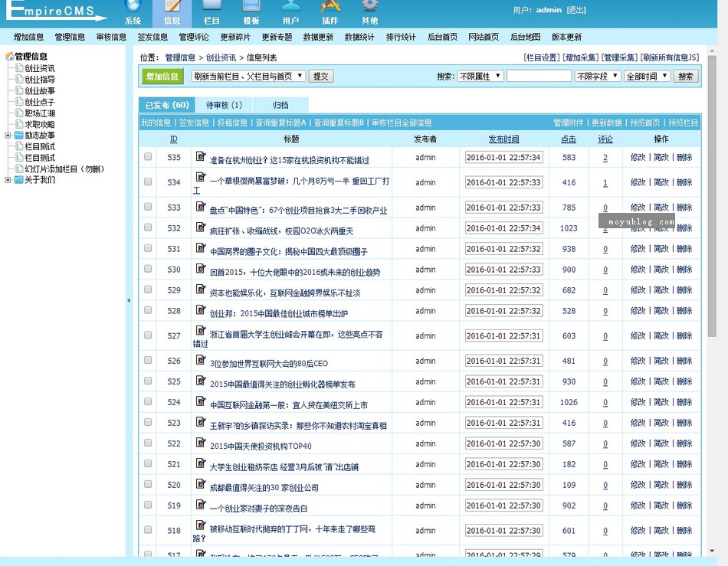
Task: Tick the checkbox for article 523
Action: pyautogui.click(x=148, y=422)
